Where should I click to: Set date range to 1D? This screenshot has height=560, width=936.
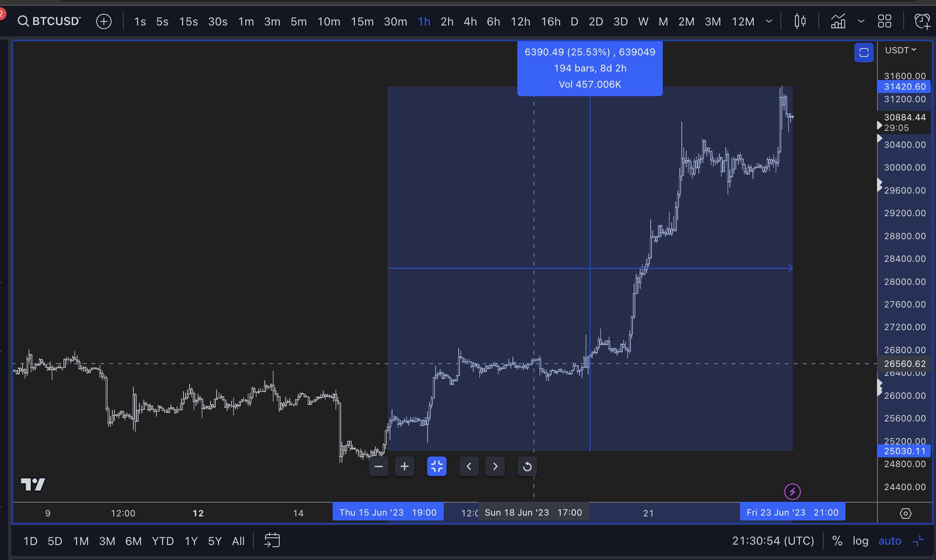30,541
